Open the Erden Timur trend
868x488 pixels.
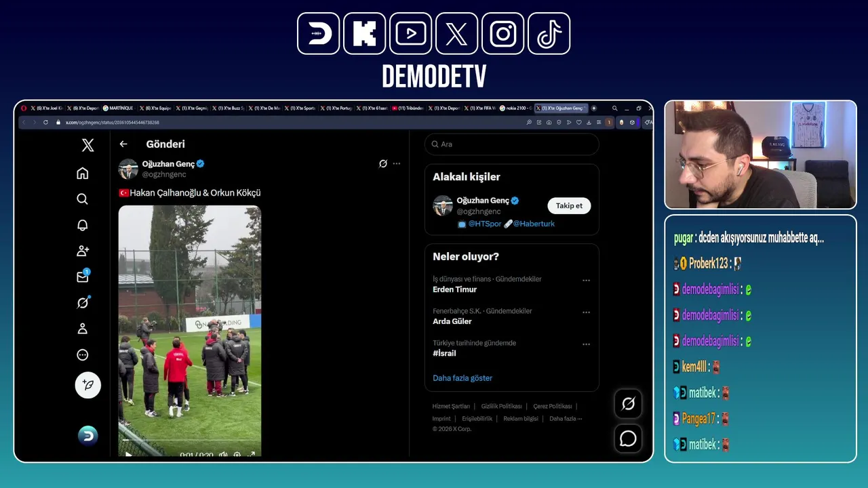[x=454, y=289]
